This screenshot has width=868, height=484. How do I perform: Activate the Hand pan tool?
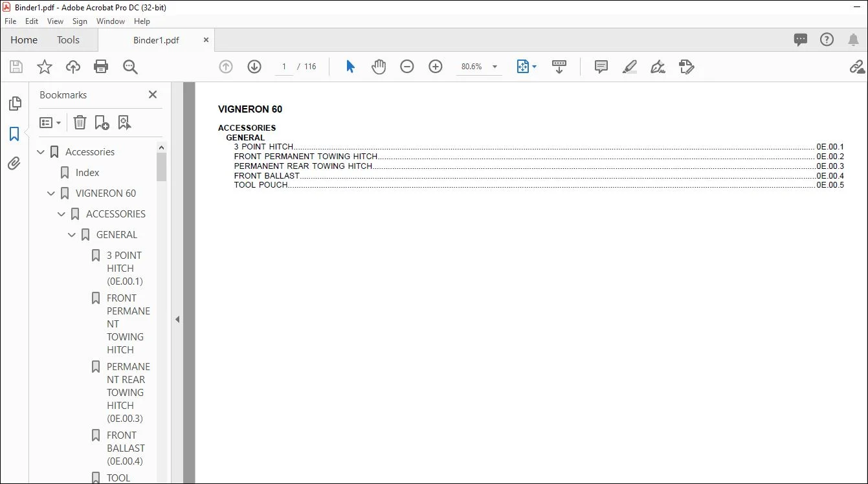379,67
